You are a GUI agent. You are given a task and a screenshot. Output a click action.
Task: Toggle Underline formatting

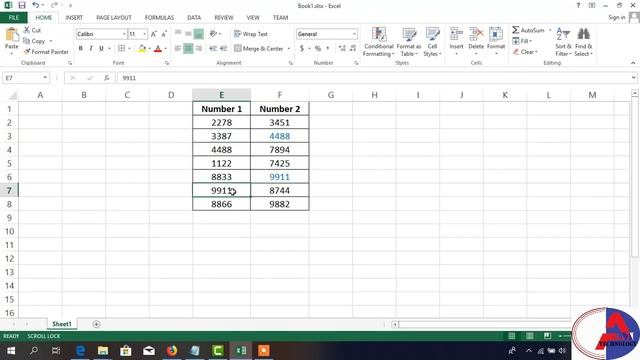[101, 48]
